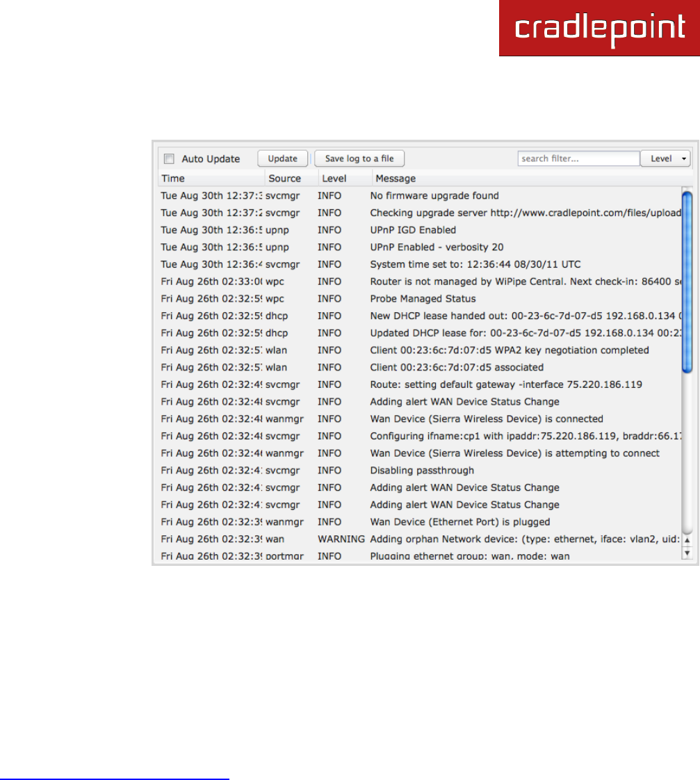Image resolution: width=700 pixels, height=780 pixels.
Task: Select 'Router is not managed by WiPipe' row
Action: click(419, 282)
